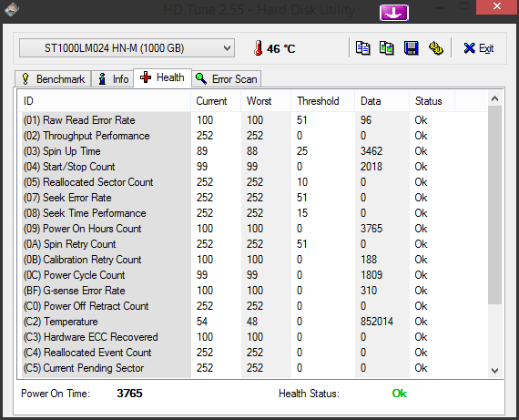Switch to the Benchmark tab
This screenshot has width=519, height=420.
tap(53, 79)
